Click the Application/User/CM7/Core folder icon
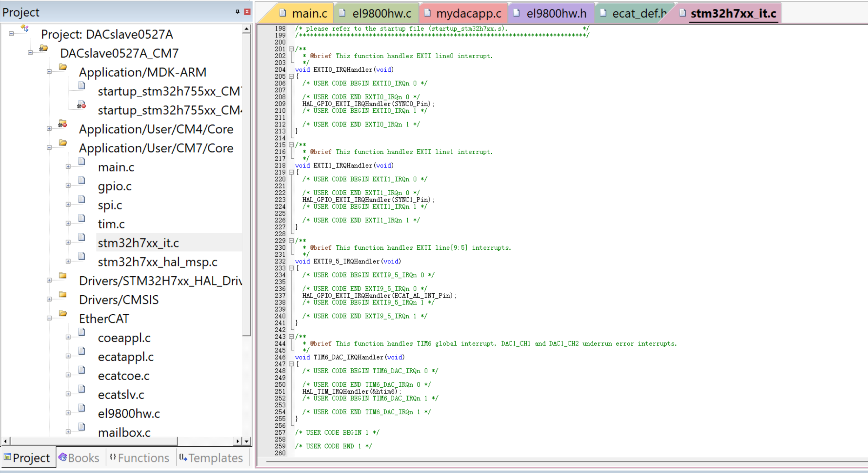Screen dimensions: 868x473 point(63,143)
